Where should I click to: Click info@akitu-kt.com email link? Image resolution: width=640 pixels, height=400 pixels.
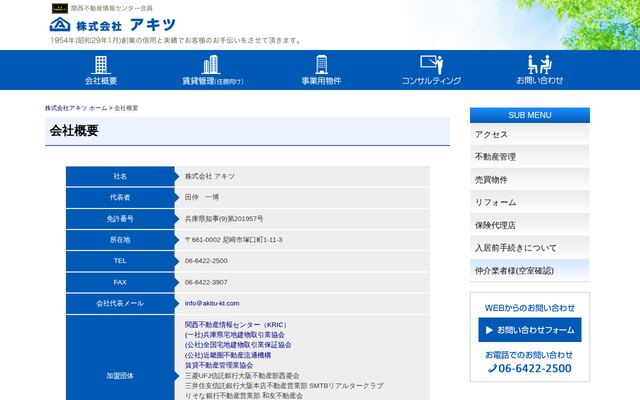[x=212, y=303]
